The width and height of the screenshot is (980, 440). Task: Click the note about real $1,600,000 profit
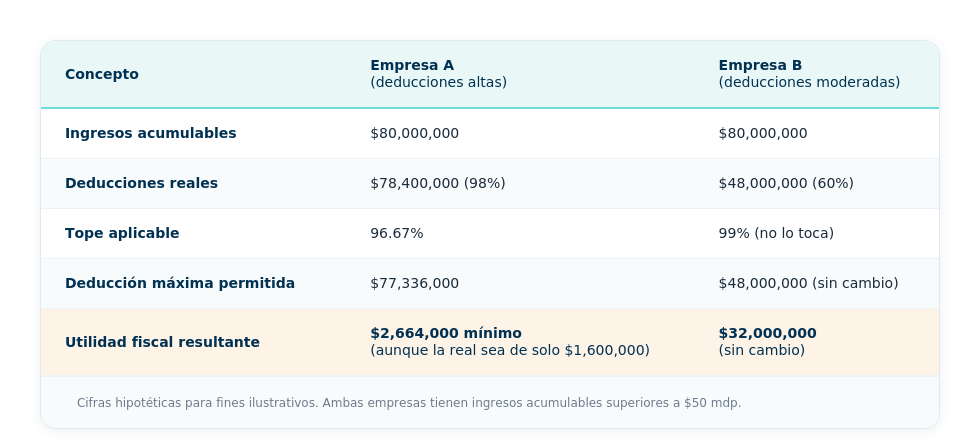(x=509, y=351)
